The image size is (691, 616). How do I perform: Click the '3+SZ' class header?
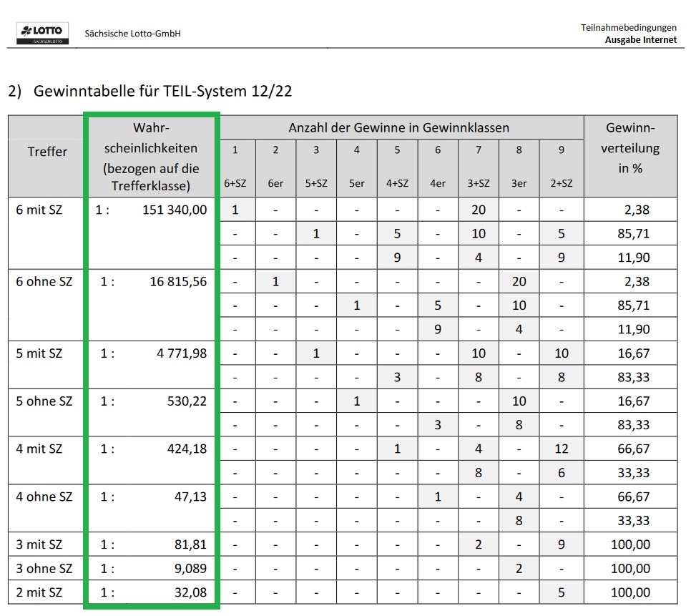[x=478, y=183]
